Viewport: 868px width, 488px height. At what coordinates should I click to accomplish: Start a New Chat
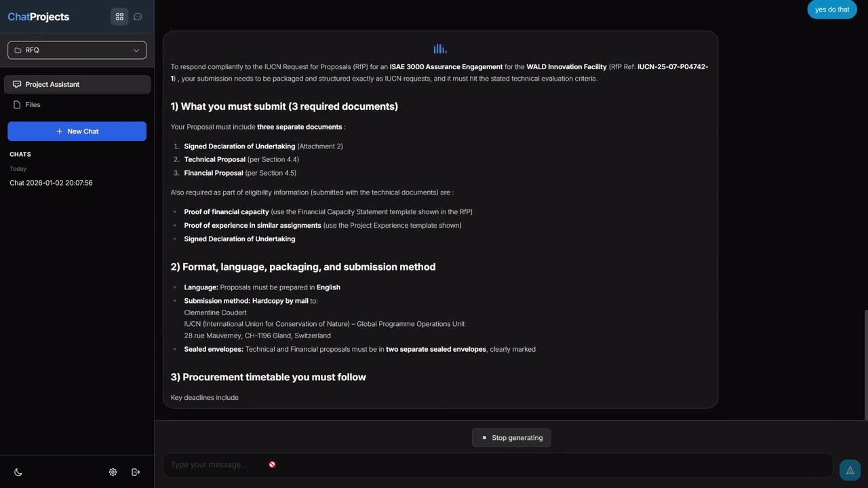(x=77, y=131)
